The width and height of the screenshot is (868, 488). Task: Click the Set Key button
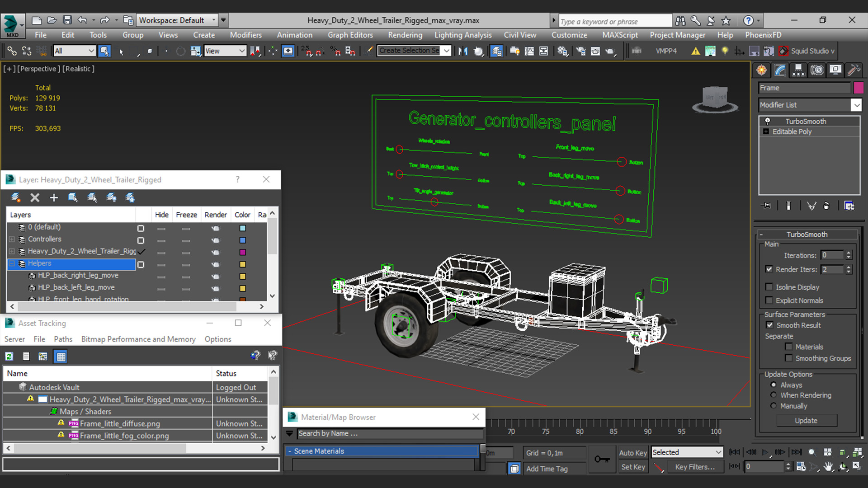(x=633, y=467)
